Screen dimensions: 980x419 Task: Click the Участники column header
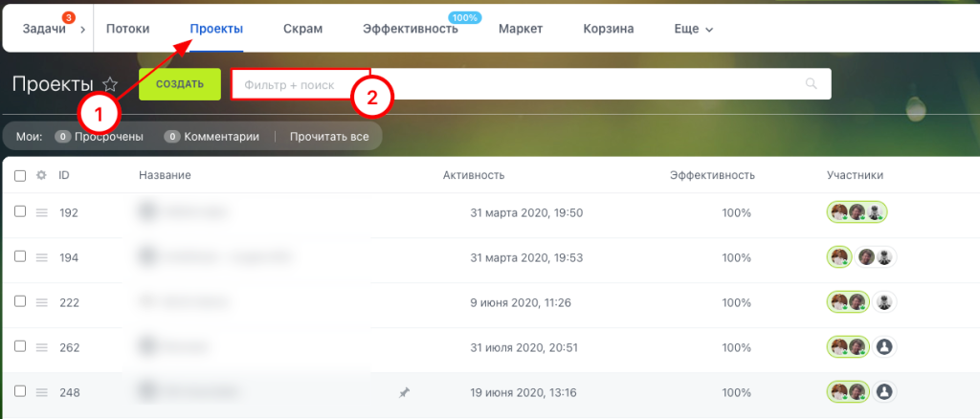tap(855, 175)
